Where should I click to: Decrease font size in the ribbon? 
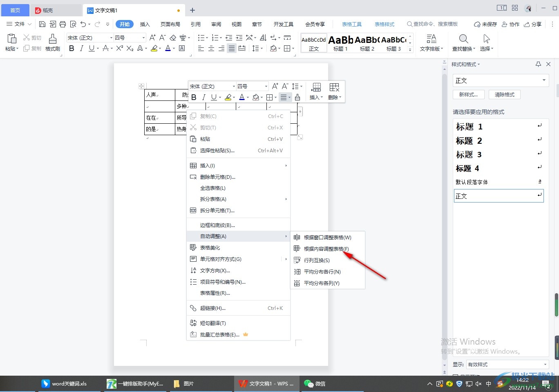point(162,38)
